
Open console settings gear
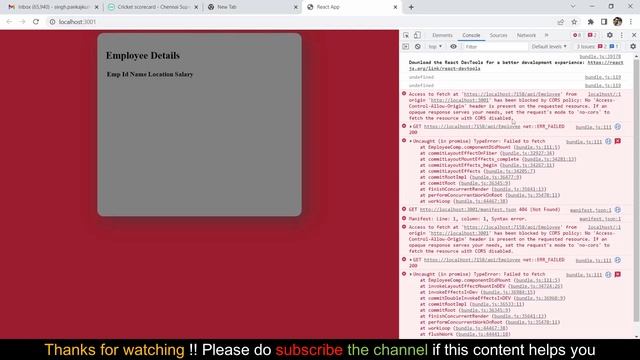633,47
